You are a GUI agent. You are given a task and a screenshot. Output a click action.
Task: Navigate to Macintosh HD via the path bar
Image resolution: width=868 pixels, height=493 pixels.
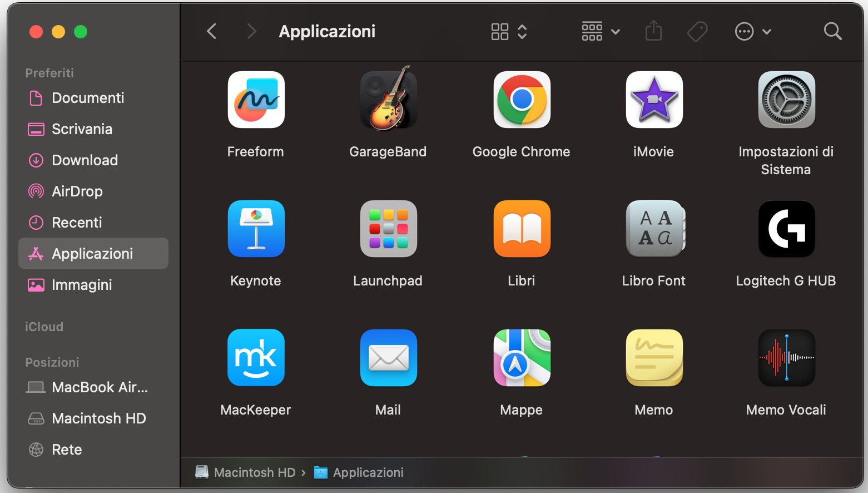255,472
